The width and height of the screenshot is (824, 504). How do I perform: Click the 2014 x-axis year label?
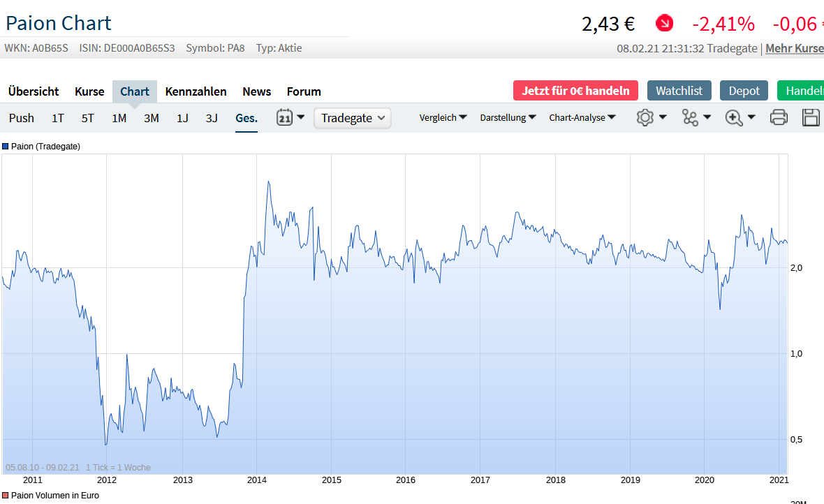coord(257,480)
